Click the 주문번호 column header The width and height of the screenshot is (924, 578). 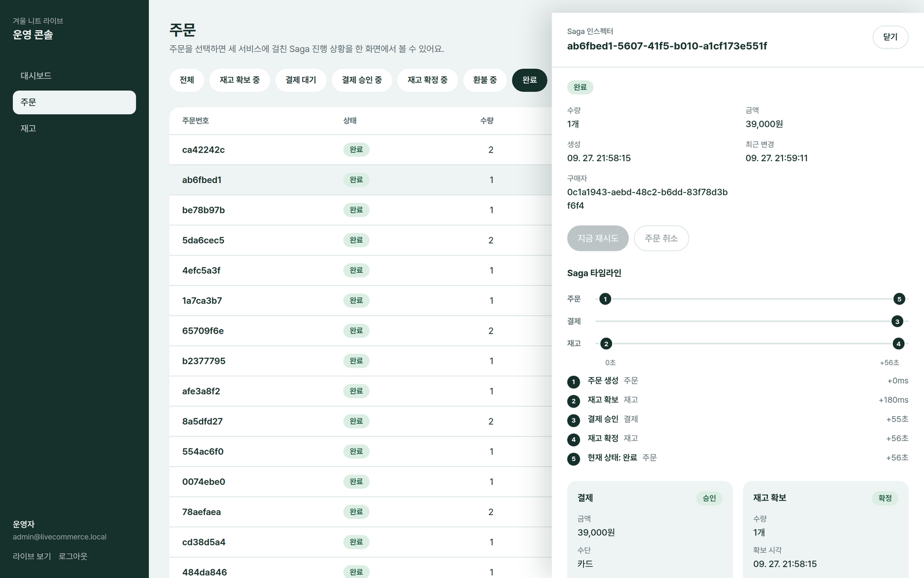[x=195, y=121]
